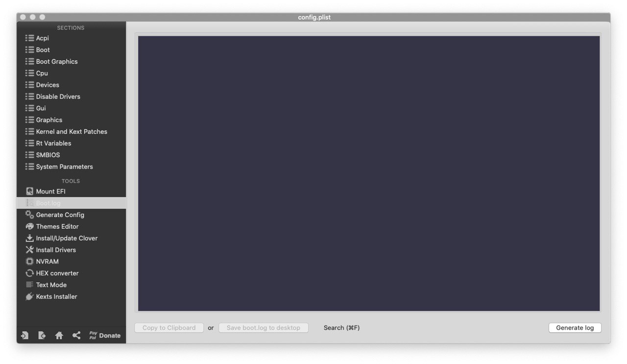
Task: Select Kernel and Kext Patches
Action: 71,132
